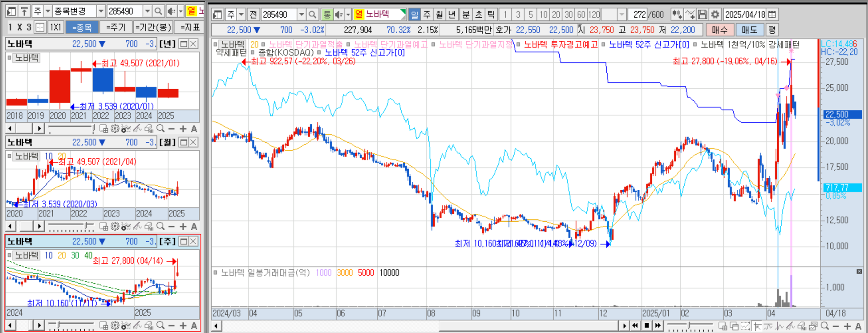The image size is (868, 333).
Task: Open settings gear on yearly mini chart footer
Action: point(115,129)
